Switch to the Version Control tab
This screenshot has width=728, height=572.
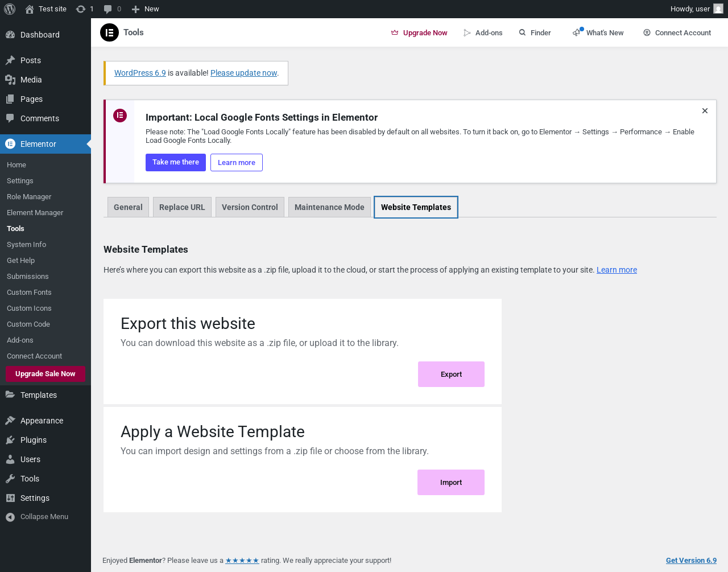click(250, 207)
